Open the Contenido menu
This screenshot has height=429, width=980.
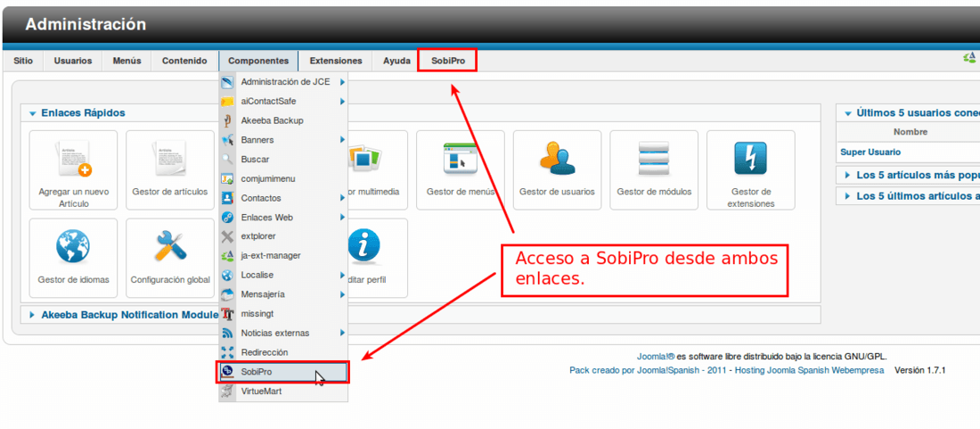184,62
